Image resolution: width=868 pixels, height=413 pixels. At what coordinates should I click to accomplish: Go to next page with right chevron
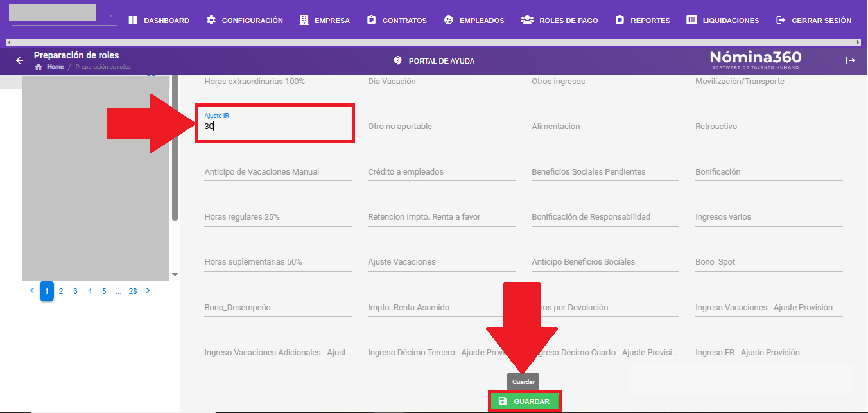148,291
